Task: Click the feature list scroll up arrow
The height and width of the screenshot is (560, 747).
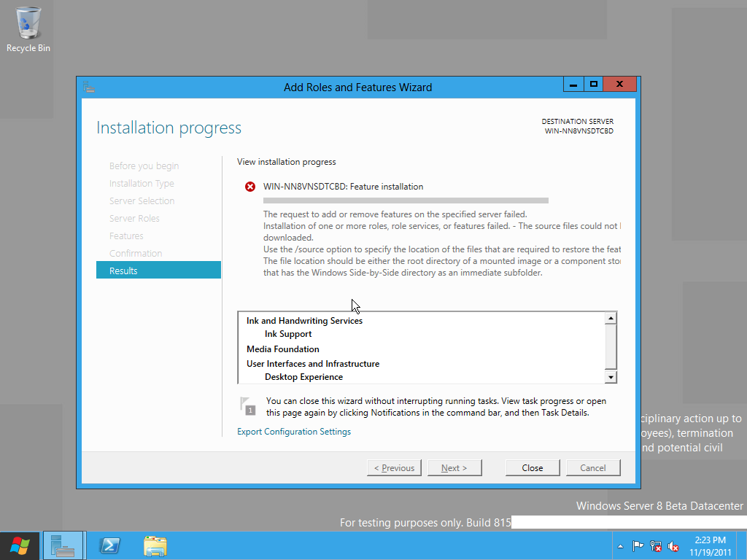Action: point(611,318)
